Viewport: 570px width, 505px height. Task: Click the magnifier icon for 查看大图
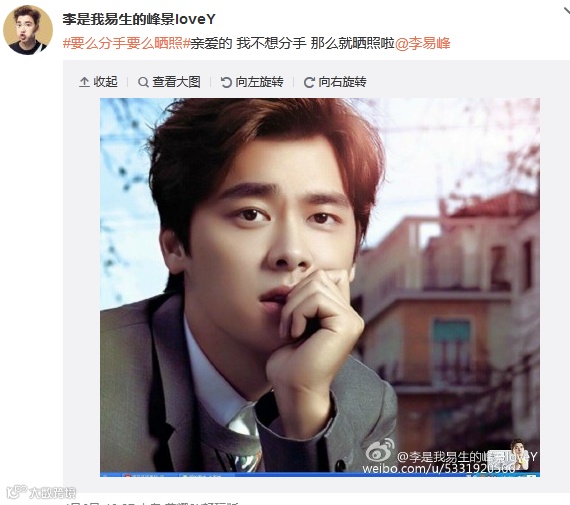pyautogui.click(x=143, y=82)
